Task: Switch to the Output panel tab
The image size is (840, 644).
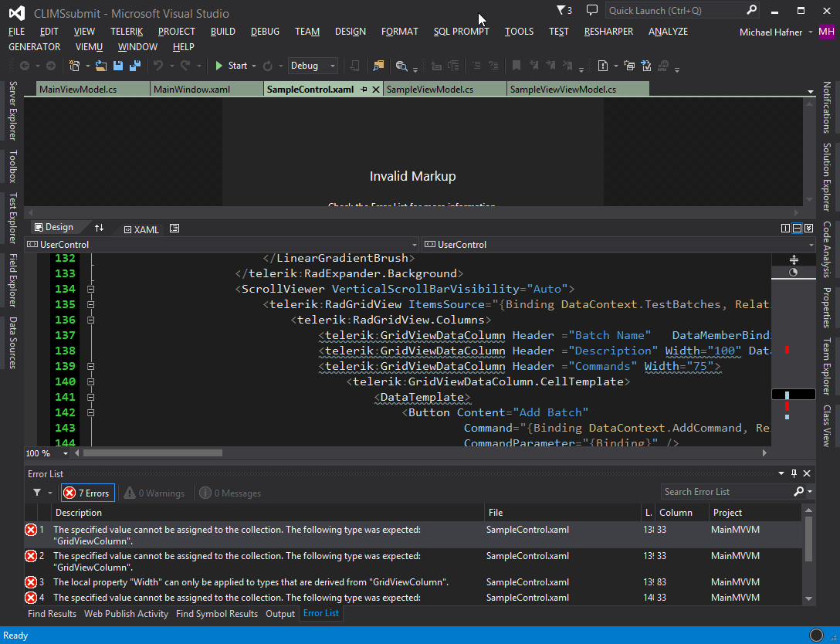Action: click(x=280, y=614)
